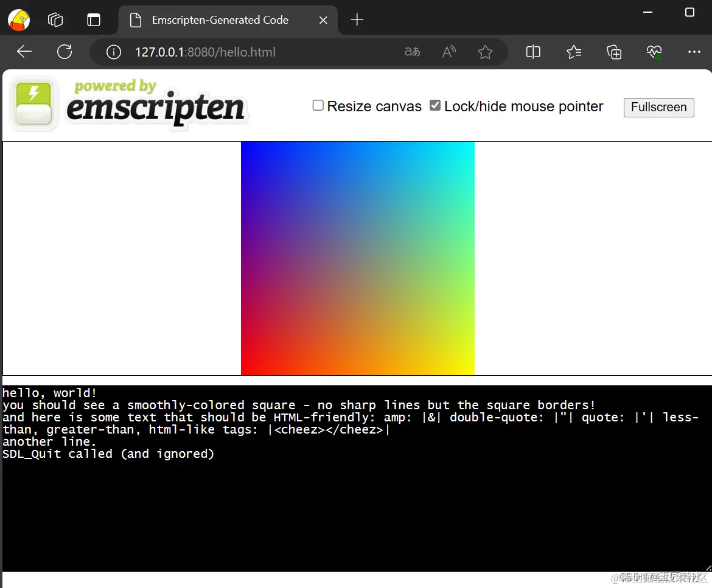Open the browser profile avatar icon
712x588 pixels.
coord(19,20)
